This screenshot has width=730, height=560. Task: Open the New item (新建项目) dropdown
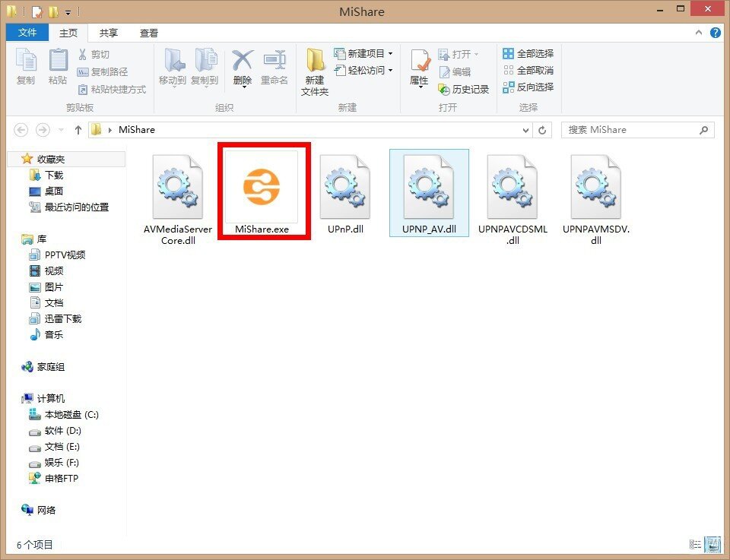363,53
